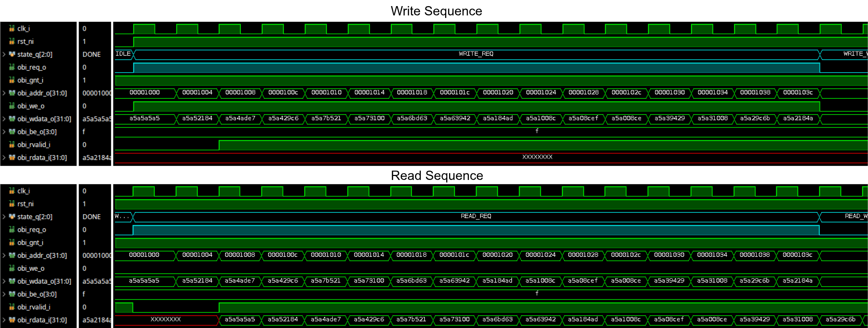Viewport: 868px width, 328px height.
Task: Expand the obi_be_o[3:0] bus
Action: 4,132
